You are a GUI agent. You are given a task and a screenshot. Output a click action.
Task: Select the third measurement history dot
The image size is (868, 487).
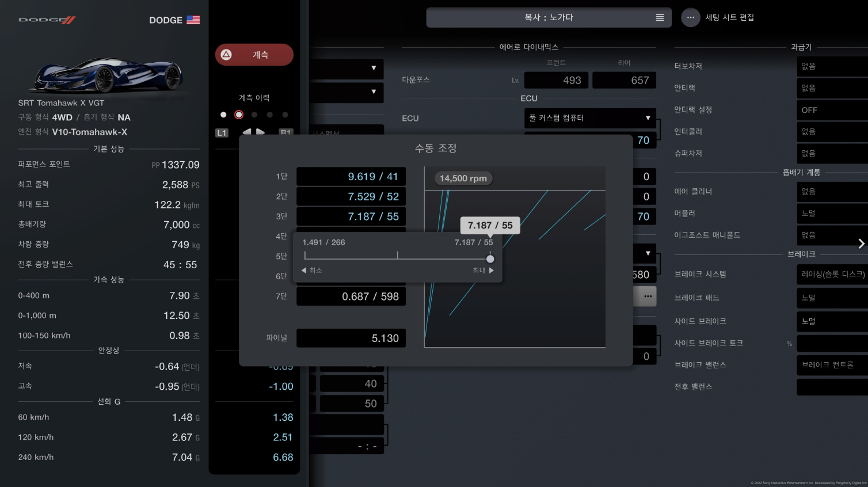tap(254, 115)
